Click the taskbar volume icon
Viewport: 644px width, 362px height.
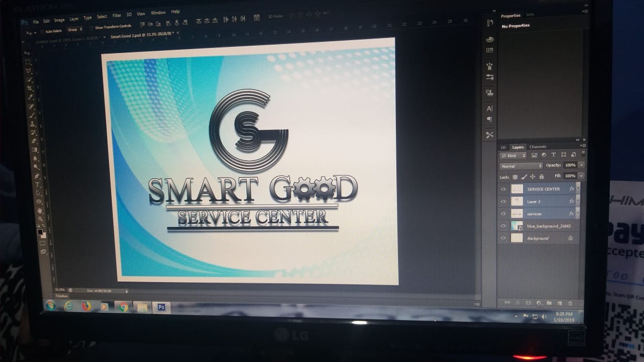click(x=544, y=316)
